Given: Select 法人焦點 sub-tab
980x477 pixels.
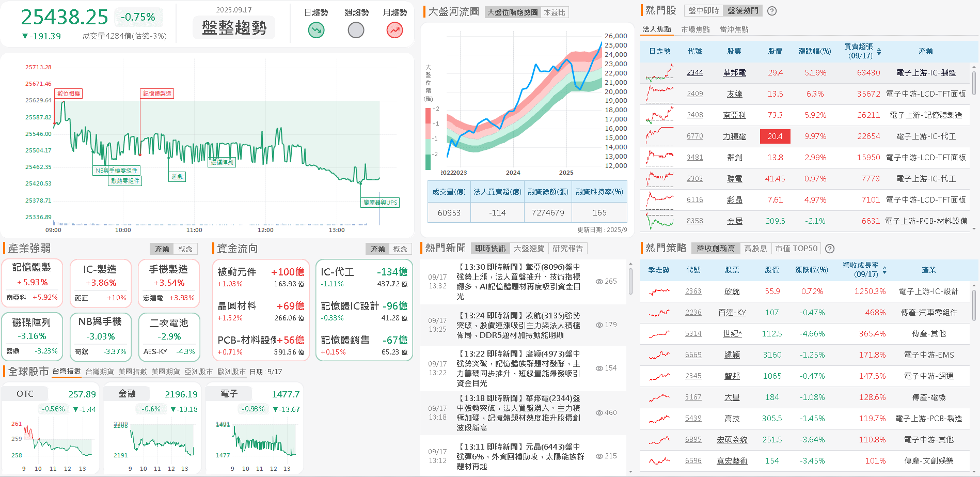Looking at the screenshot, I should 657,29.
